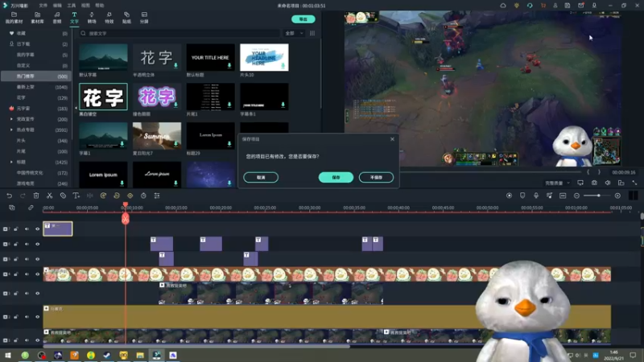644x362 pixels.
Task: Click the undo arrow in timeline toolbar
Action: [9, 195]
